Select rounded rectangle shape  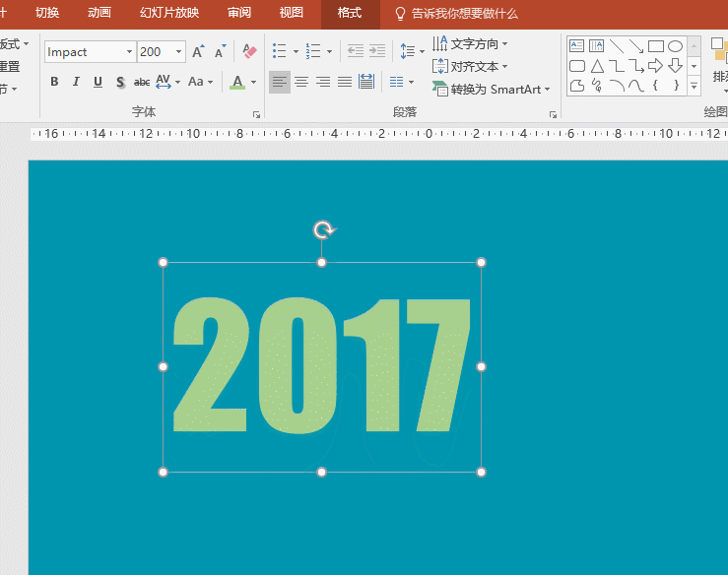pyautogui.click(x=576, y=66)
